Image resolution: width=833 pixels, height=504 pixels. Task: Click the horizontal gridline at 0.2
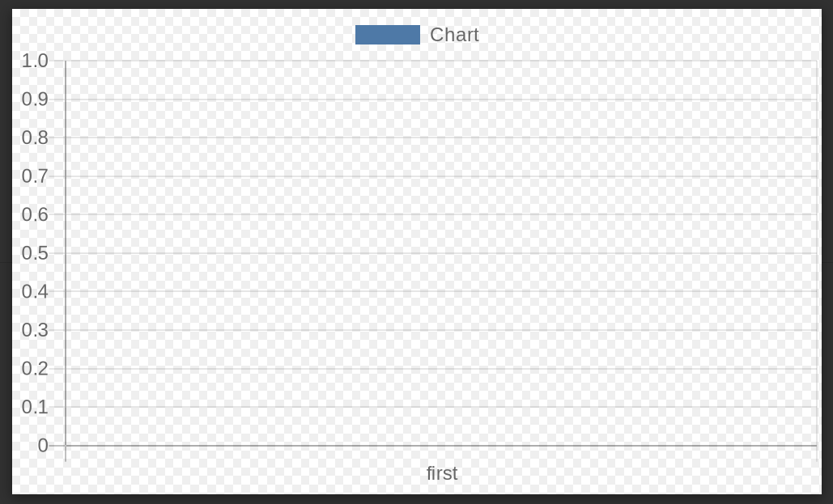441,368
